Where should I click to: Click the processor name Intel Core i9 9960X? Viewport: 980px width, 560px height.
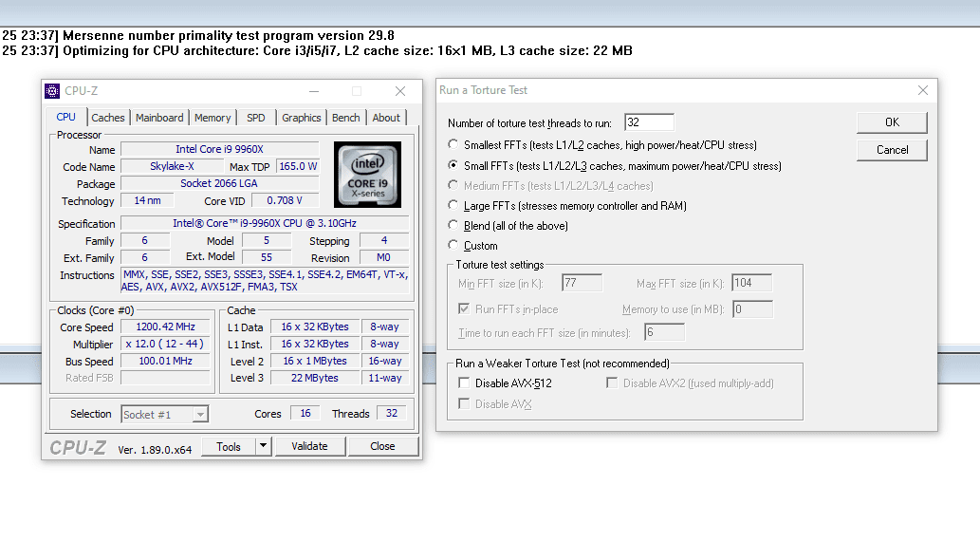[x=219, y=149]
